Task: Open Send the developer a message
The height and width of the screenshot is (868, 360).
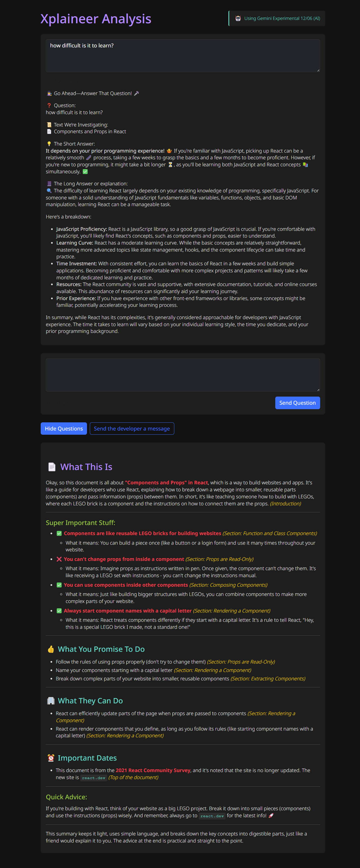Action: 132,429
